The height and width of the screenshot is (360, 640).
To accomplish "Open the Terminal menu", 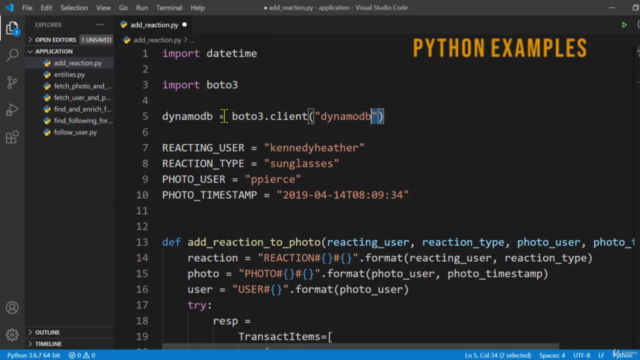I will click(169, 8).
